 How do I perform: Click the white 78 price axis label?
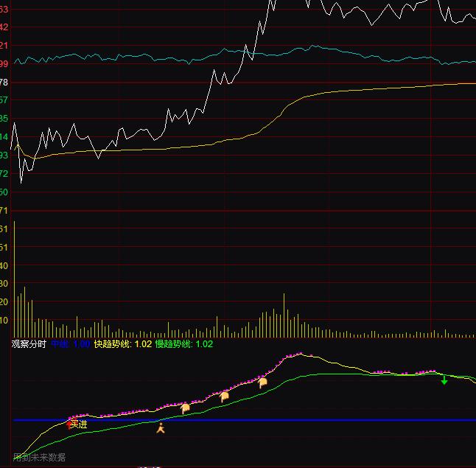click(4, 82)
